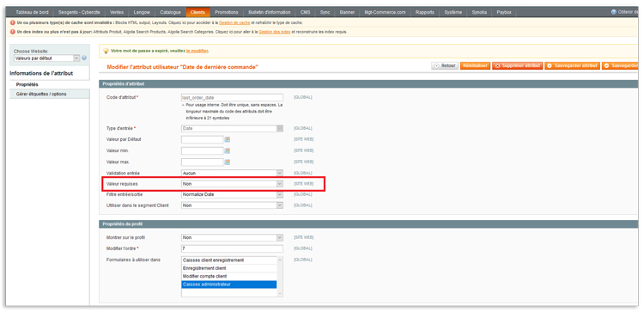644x312 pixels.
Task: Open the CMS menu
Action: pos(305,12)
